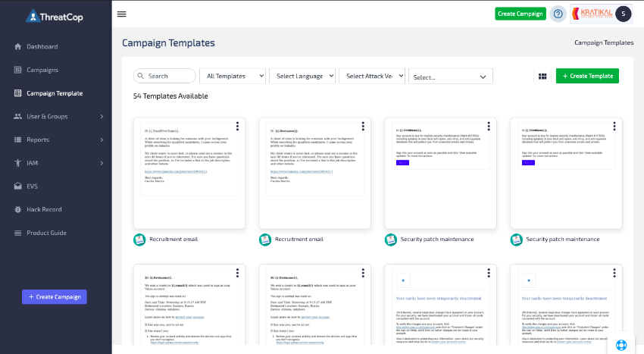Image resolution: width=644 pixels, height=354 pixels.
Task: Open the Select Language dropdown
Action: (x=305, y=76)
